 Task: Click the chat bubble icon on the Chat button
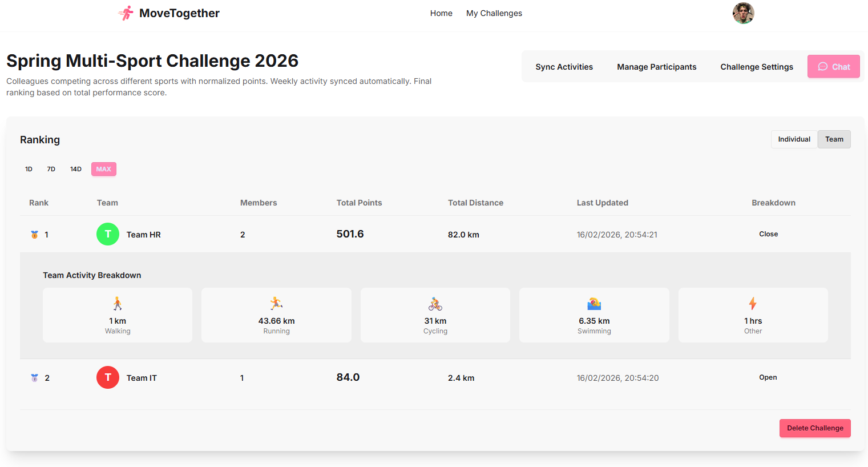coord(823,66)
